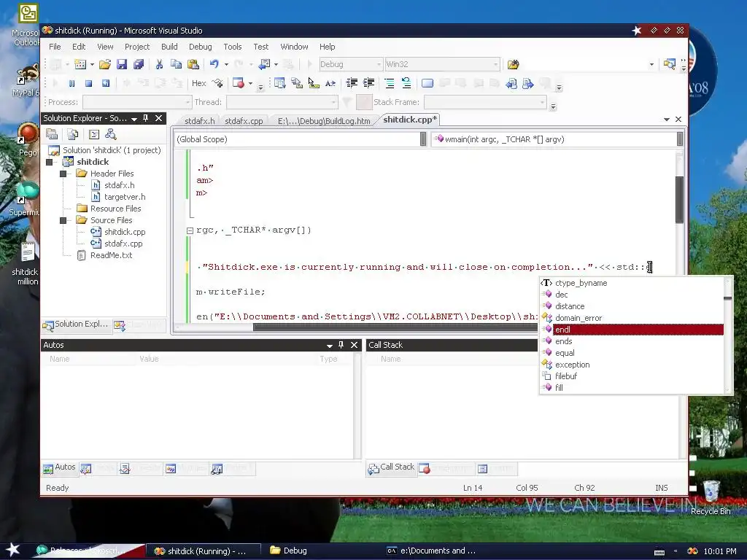
Task: Open targetver.h in Solution Explorer
Action: tap(125, 197)
